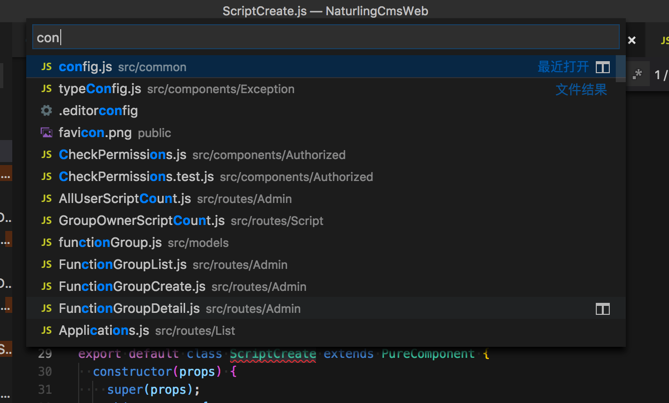Open FunctionGroupDetail.js result
Image resolution: width=669 pixels, height=403 pixels.
coord(326,308)
